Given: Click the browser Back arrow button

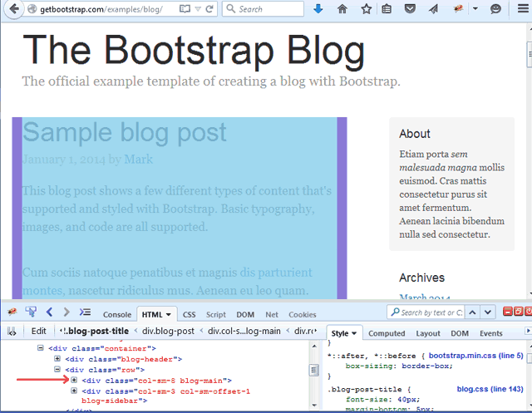Looking at the screenshot, I should (x=13, y=8).
